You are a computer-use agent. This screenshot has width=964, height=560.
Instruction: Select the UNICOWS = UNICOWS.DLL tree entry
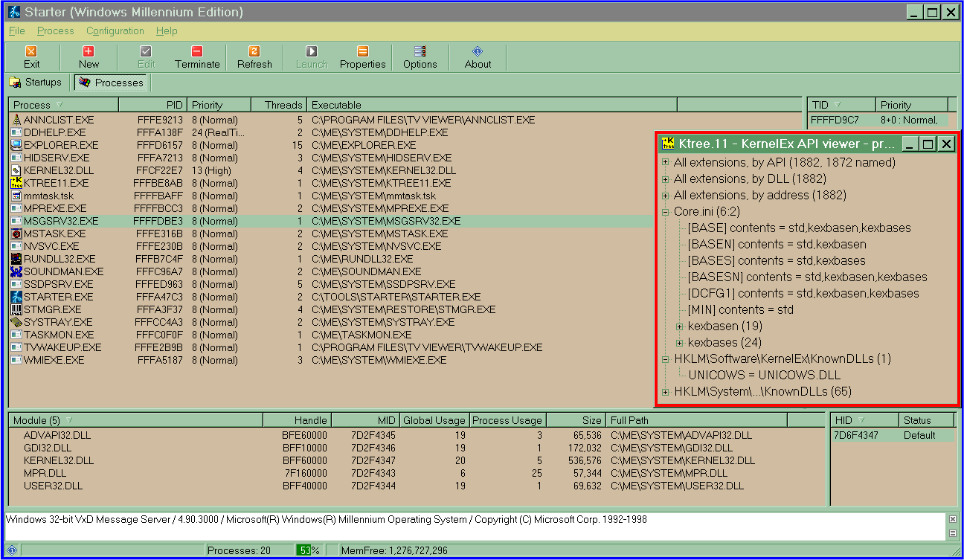[x=764, y=375]
